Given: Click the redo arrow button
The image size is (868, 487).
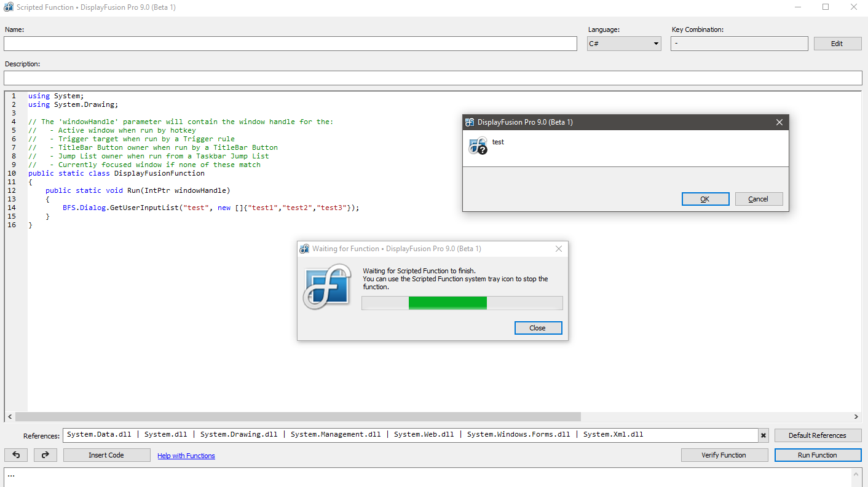Looking at the screenshot, I should pos(45,455).
